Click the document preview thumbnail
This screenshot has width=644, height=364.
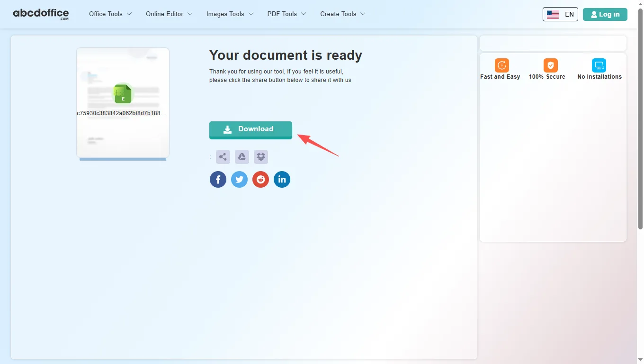pos(123,103)
